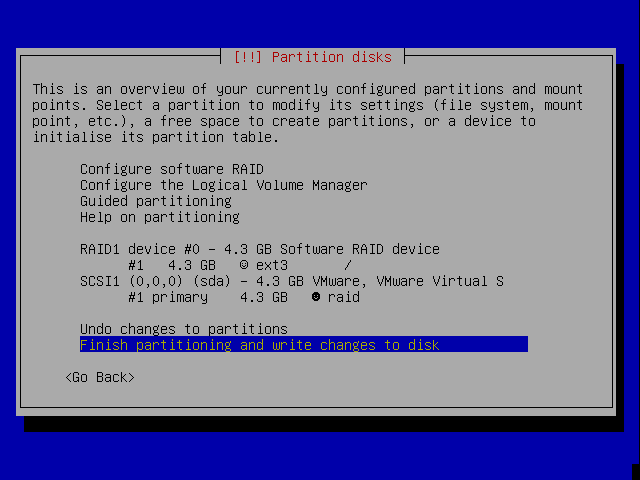Screen dimensions: 640x480
Task: Click the filled smiley icon beside raid
Action: (316, 297)
